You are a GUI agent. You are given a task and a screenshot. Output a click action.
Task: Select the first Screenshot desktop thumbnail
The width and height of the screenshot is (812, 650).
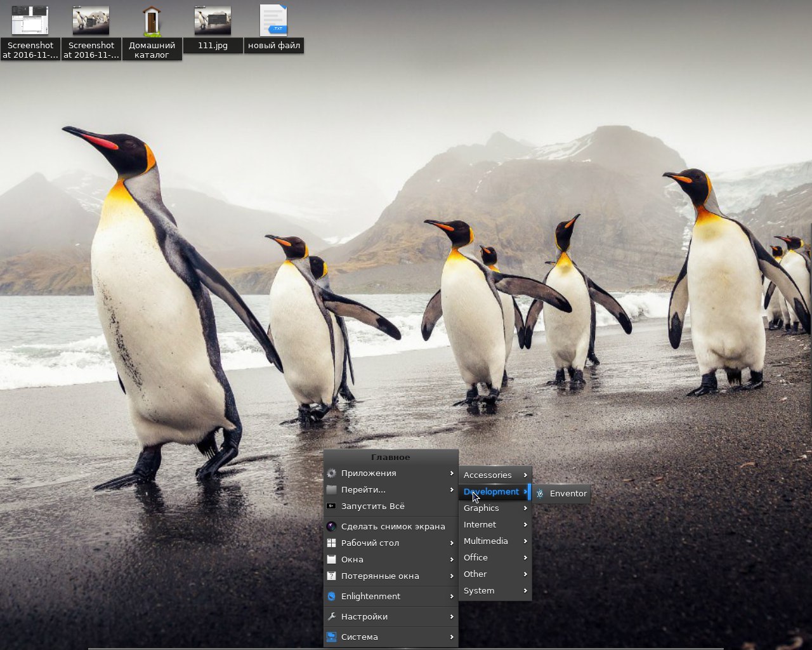click(30, 20)
